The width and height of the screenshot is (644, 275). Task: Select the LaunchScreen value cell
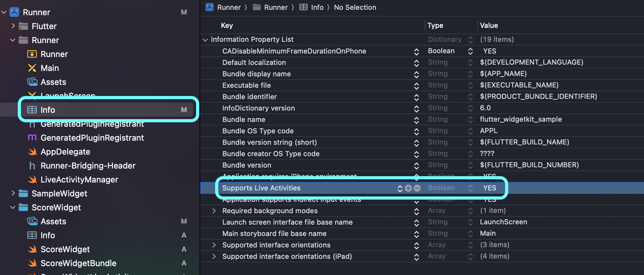503,222
